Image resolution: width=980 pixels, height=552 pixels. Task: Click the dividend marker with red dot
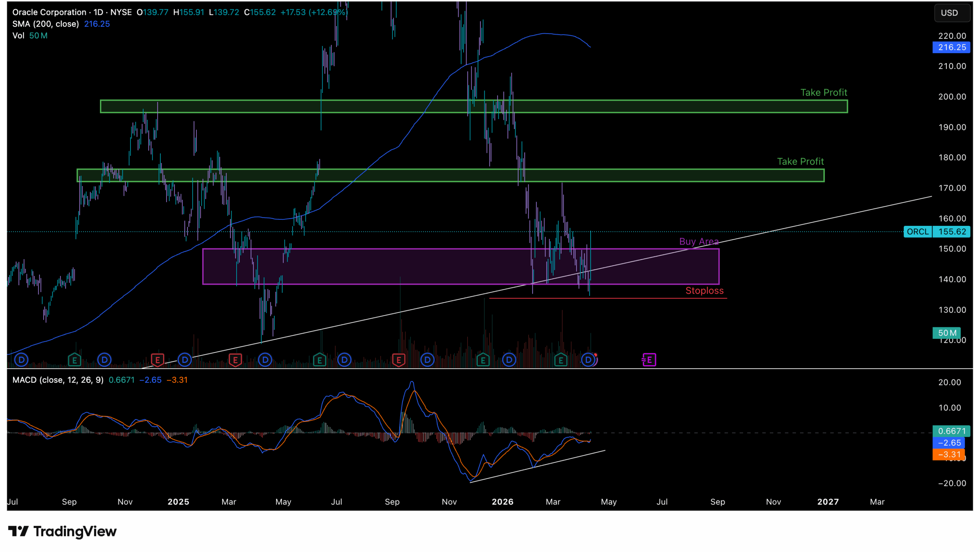pos(589,359)
